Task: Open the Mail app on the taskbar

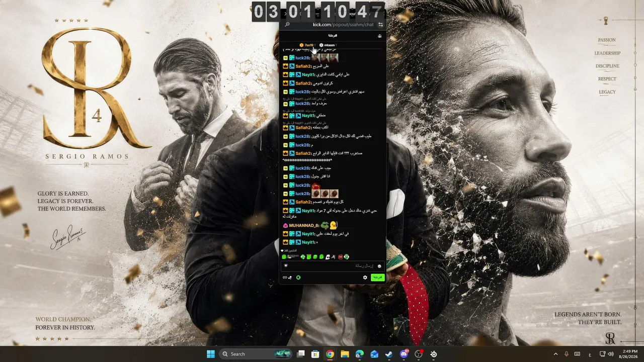Action: click(x=374, y=354)
